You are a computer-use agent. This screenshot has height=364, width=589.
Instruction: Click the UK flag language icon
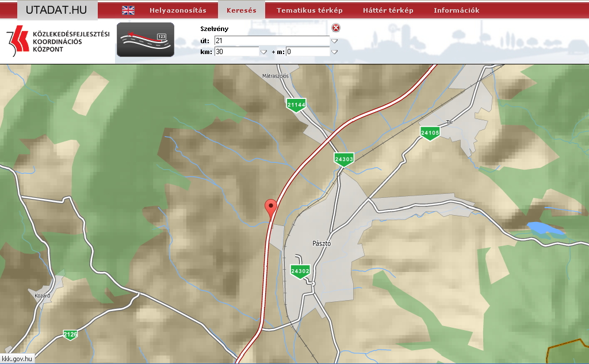(x=128, y=10)
